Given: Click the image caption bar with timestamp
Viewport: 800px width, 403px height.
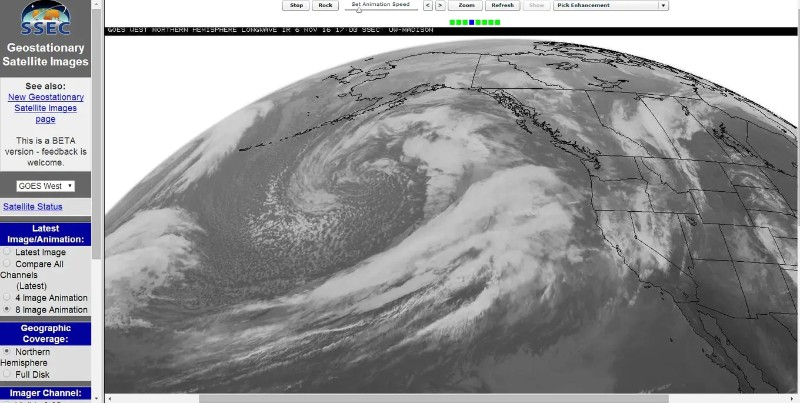Looking at the screenshot, I should (451, 31).
